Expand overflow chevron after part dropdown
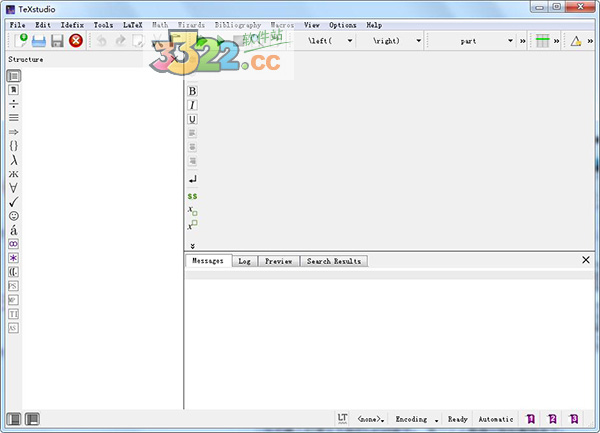The image size is (600, 433). coord(523,41)
